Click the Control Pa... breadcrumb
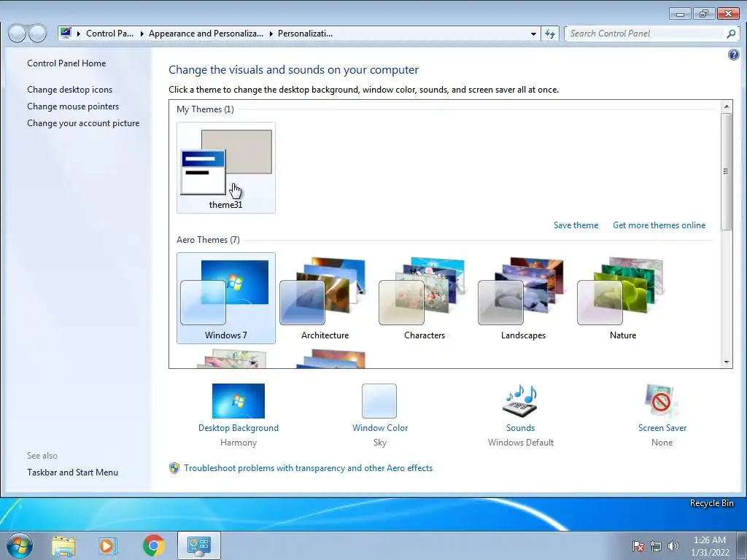747x560 pixels. pyautogui.click(x=109, y=34)
